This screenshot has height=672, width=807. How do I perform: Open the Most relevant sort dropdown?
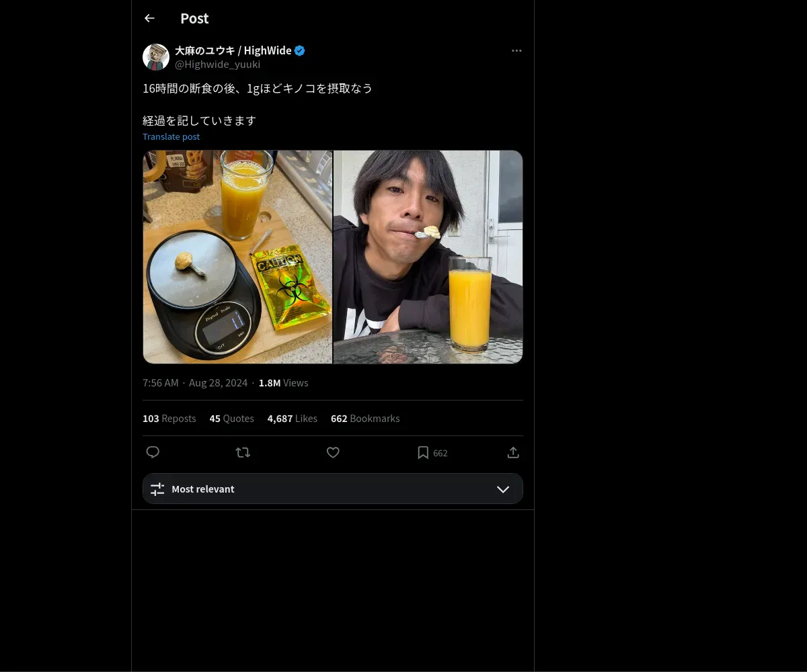[332, 489]
